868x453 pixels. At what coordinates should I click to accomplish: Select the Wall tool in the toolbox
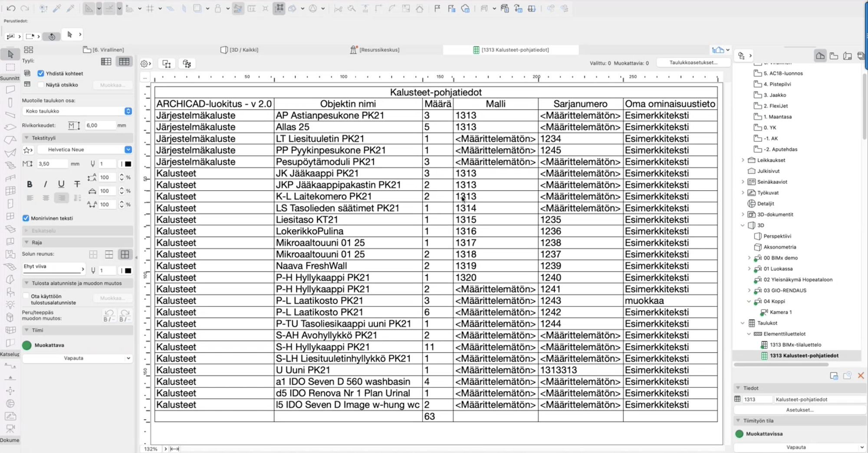click(10, 90)
